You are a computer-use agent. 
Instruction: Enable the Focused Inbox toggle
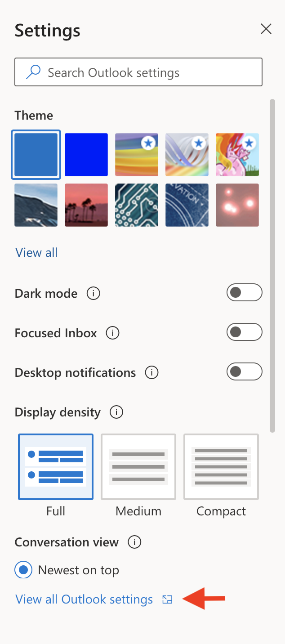(x=244, y=332)
